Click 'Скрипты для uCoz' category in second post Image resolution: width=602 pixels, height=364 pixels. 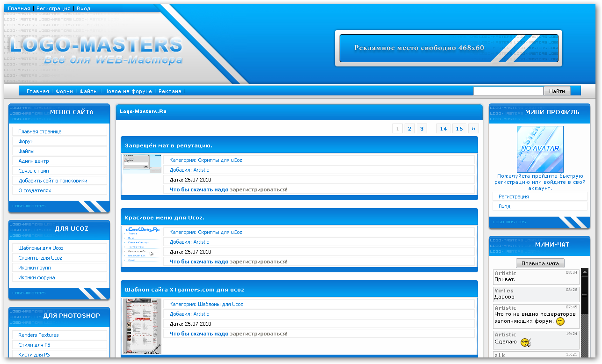pos(220,232)
